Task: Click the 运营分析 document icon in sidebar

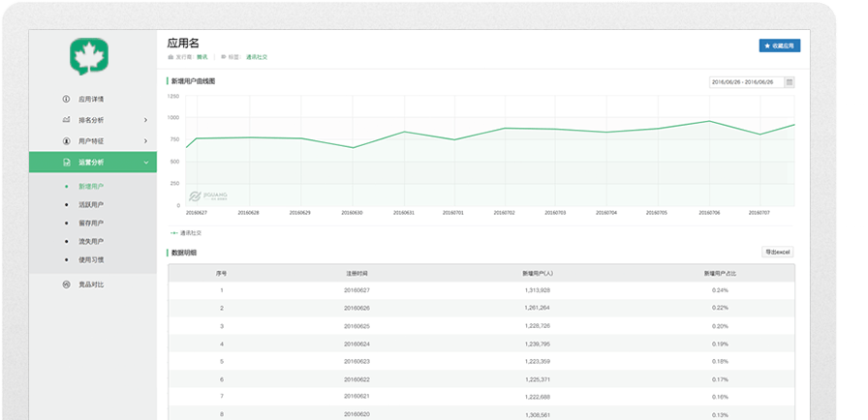Action: [x=66, y=163]
